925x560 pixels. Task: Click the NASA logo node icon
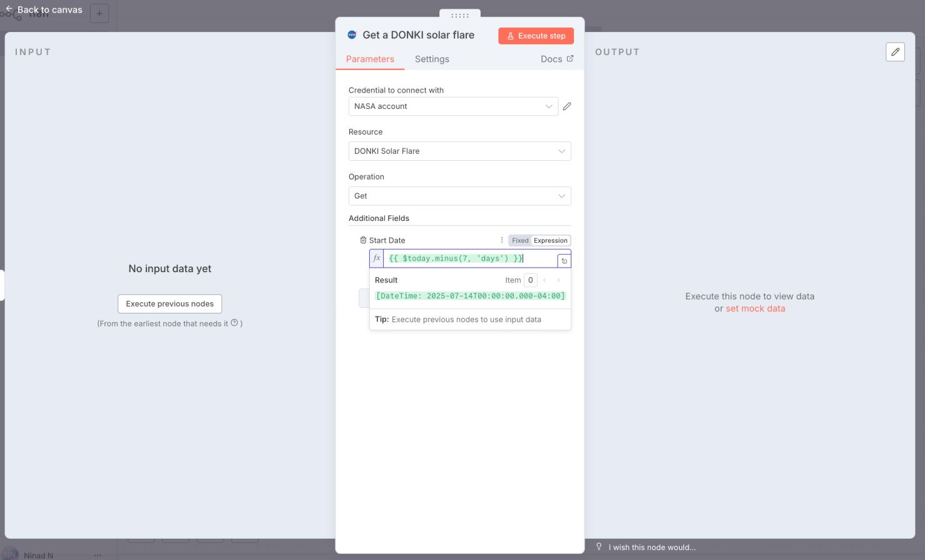point(352,35)
